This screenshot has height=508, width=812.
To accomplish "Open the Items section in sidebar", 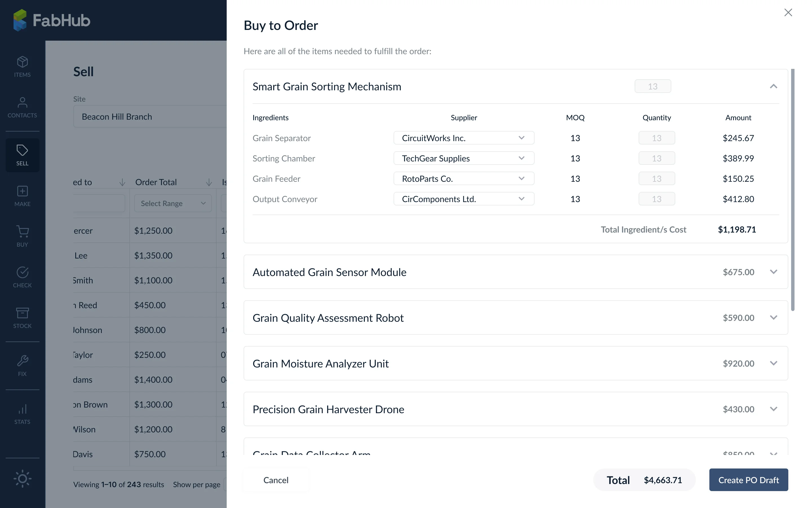I will tap(22, 67).
